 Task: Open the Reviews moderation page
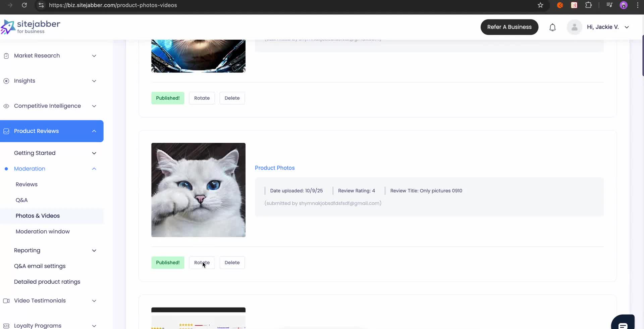pos(26,184)
